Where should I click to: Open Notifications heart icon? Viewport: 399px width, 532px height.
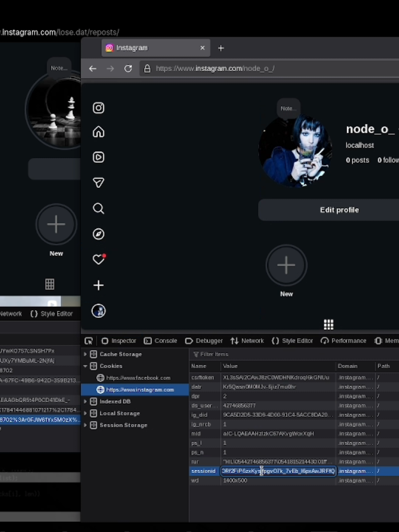tap(99, 259)
